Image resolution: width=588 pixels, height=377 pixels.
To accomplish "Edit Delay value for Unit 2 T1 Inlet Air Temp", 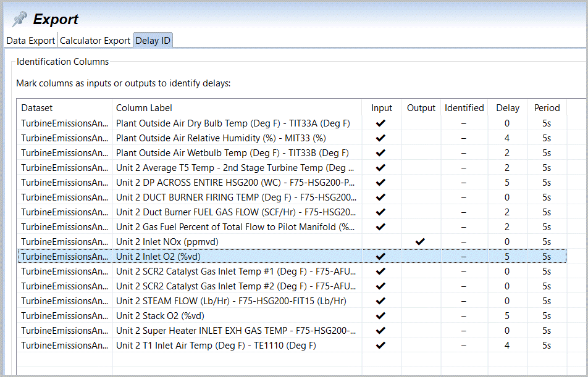I will pos(507,346).
